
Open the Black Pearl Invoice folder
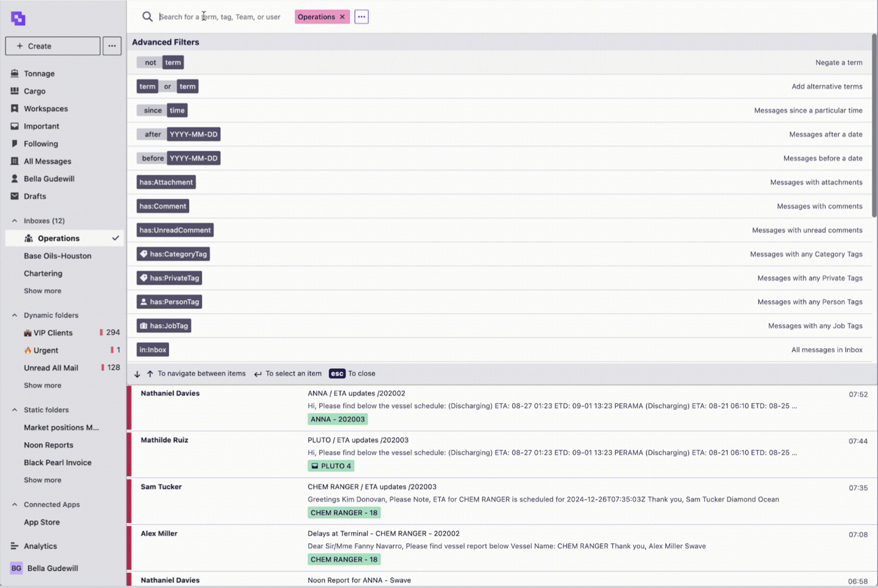pyautogui.click(x=58, y=463)
